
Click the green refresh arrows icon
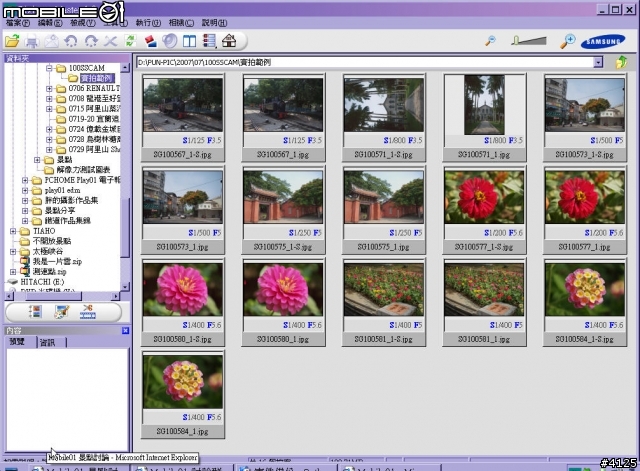point(130,41)
